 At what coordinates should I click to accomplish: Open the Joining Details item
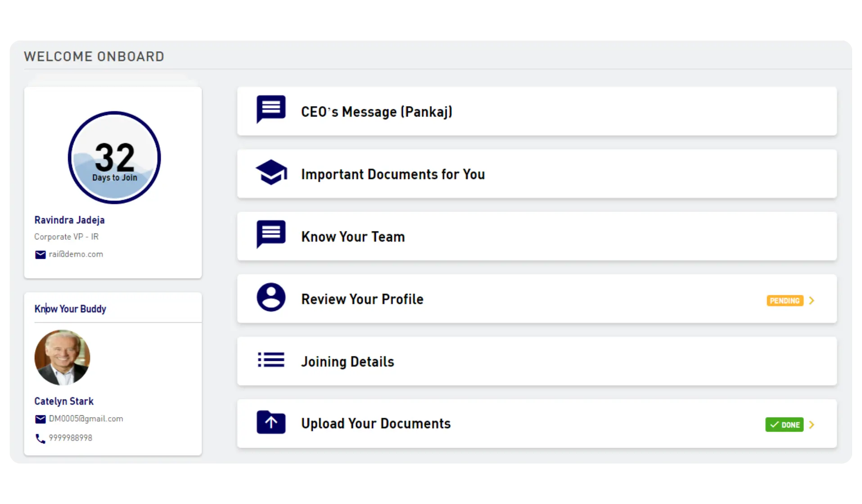537,361
